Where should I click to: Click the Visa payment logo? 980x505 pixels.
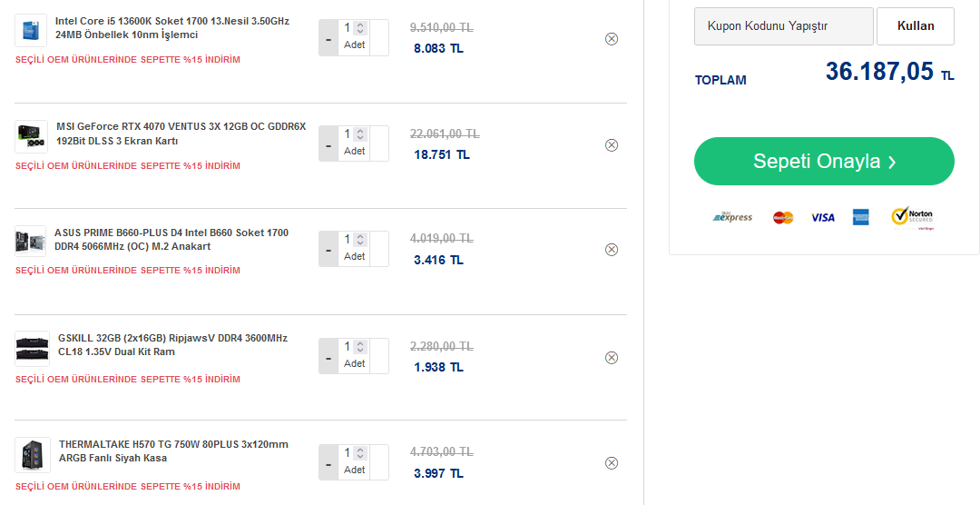tap(823, 217)
